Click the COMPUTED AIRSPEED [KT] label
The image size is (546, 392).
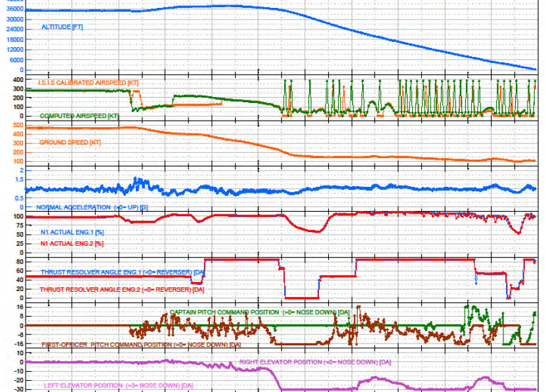pyautogui.click(x=79, y=115)
